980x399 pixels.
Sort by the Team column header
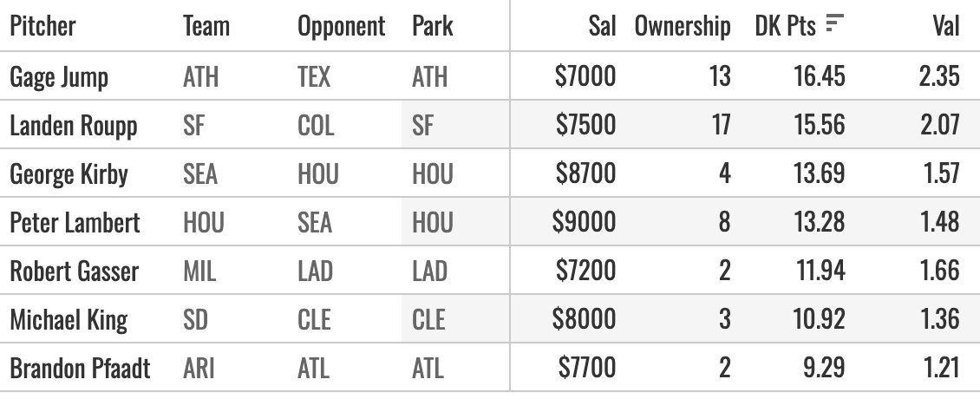coord(206,26)
